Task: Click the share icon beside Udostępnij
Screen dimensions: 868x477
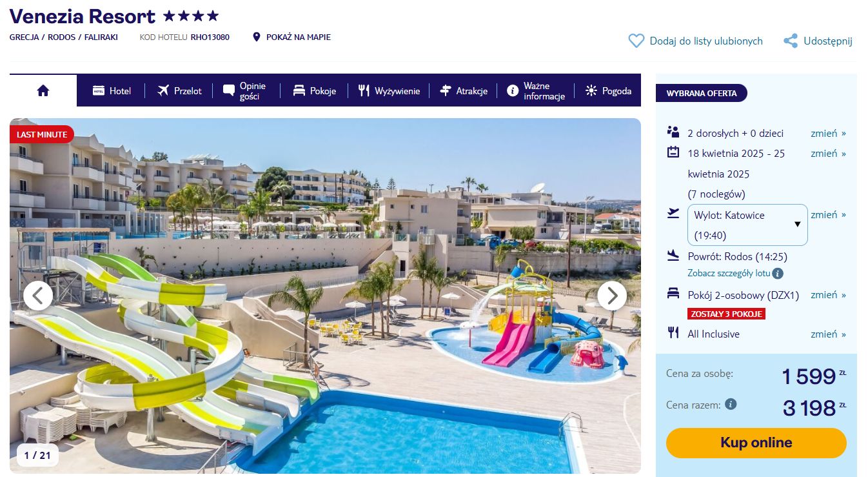Action: (791, 41)
